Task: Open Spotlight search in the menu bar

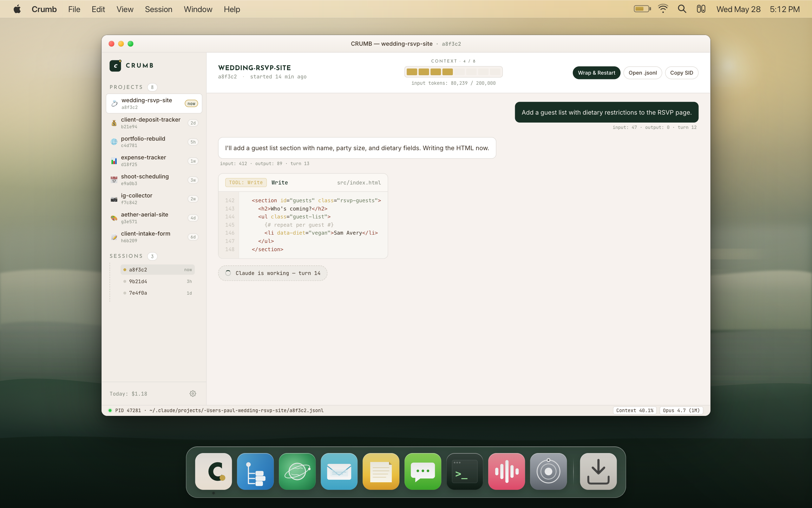Action: click(x=682, y=9)
